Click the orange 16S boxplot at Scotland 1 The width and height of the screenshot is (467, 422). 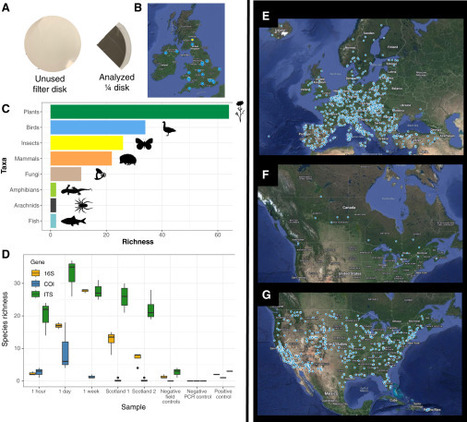point(111,338)
